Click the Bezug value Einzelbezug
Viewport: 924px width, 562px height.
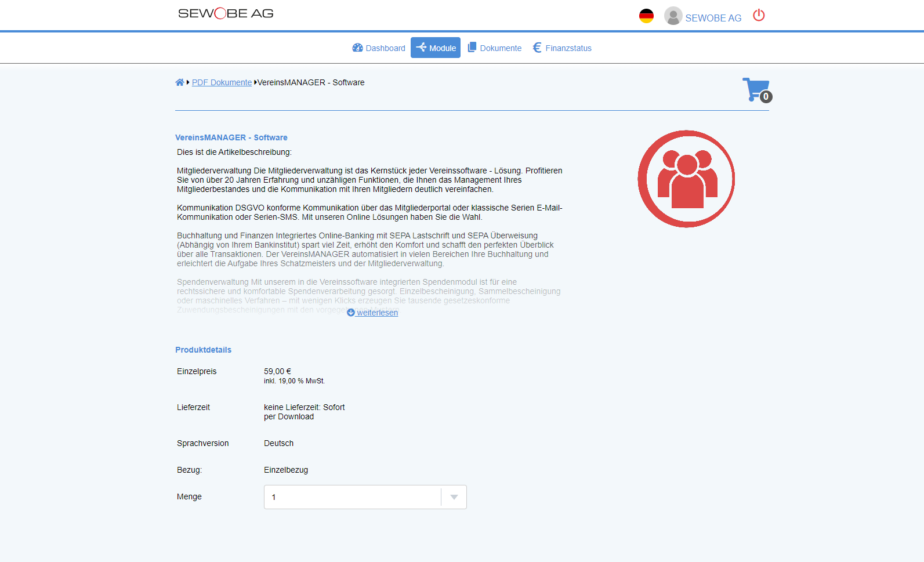[x=286, y=470]
